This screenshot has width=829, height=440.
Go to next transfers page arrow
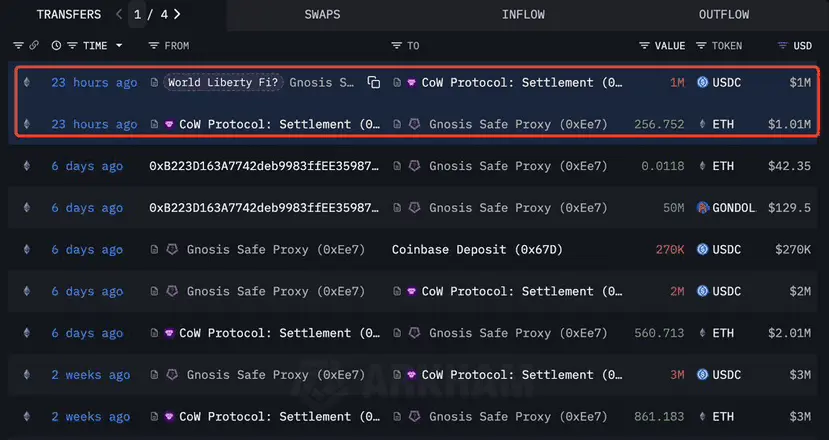(x=177, y=14)
